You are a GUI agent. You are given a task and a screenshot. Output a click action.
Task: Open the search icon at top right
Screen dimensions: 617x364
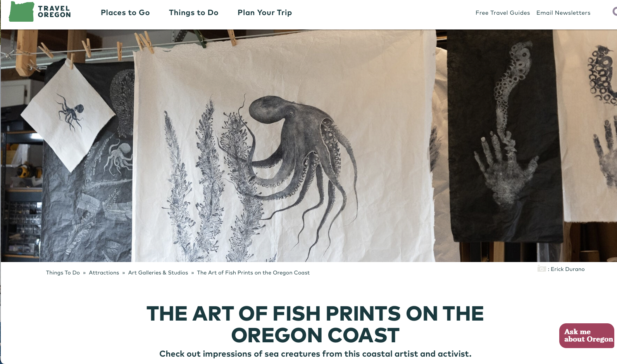coord(615,12)
